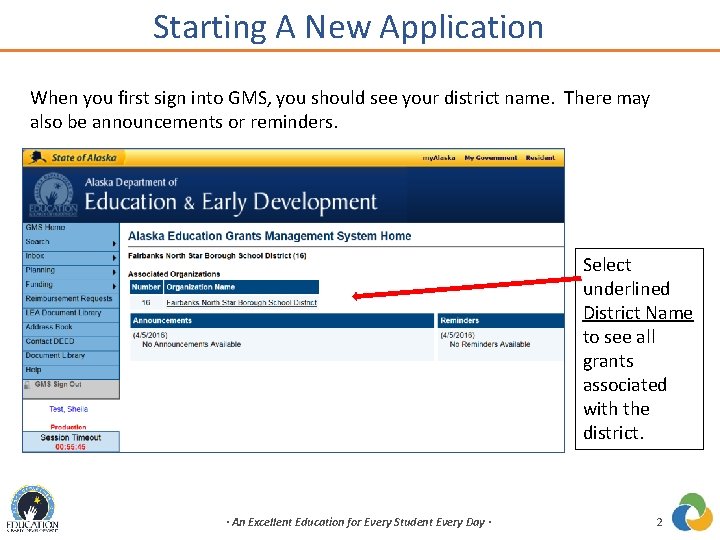Expand the Funding submenu arrow
The width and height of the screenshot is (720, 540).
(114, 286)
